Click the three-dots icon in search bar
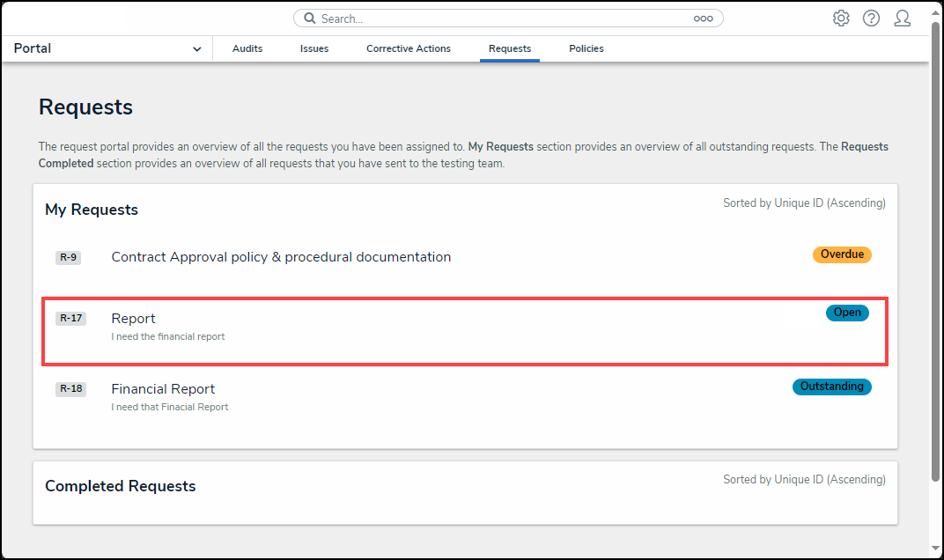 pos(703,18)
